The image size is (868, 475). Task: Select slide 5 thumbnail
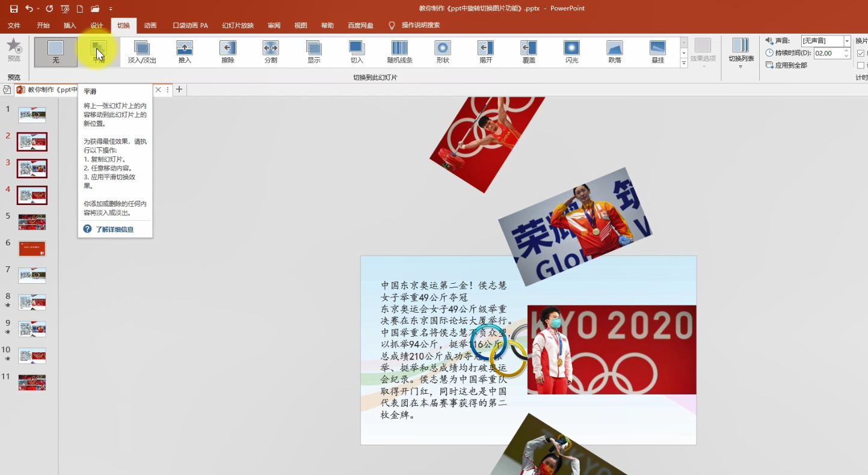point(32,222)
